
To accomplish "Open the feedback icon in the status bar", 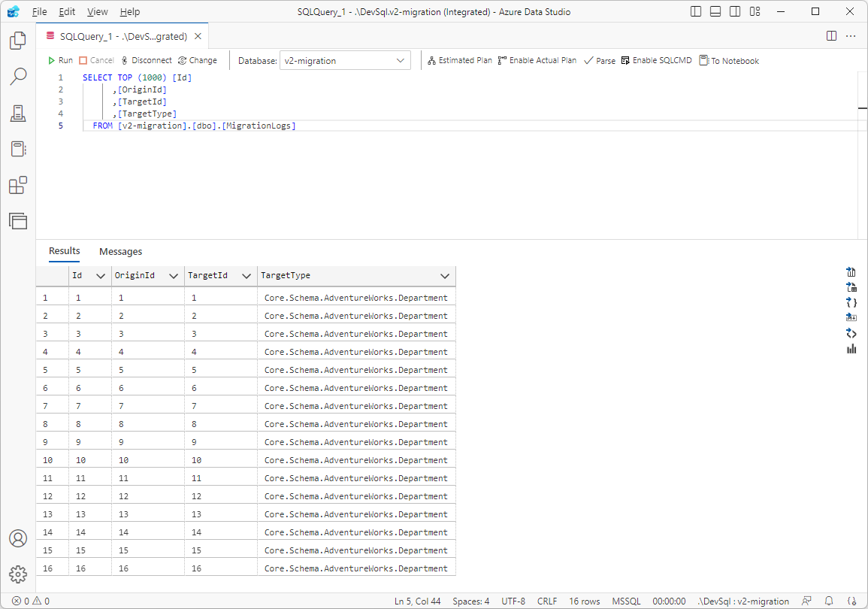I will (x=806, y=601).
